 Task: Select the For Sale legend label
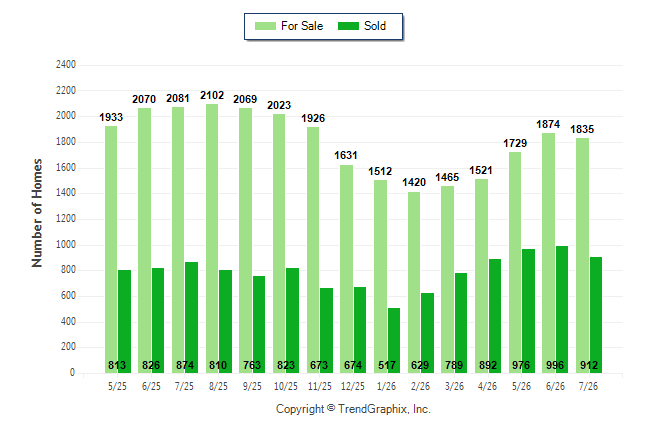coord(302,26)
